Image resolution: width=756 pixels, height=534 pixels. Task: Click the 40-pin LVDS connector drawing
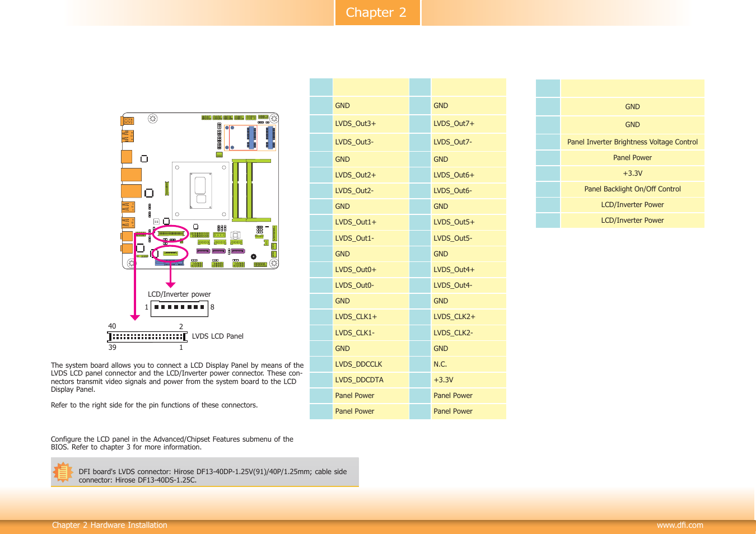click(x=147, y=337)
